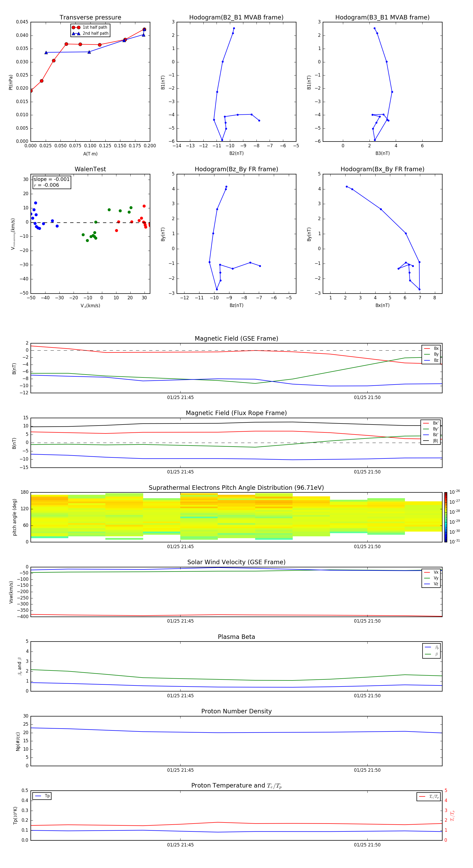This screenshot has width=473, height=868.
Task: Click the |B| legend entry in Flux Rope panel
Action: pyautogui.click(x=431, y=441)
